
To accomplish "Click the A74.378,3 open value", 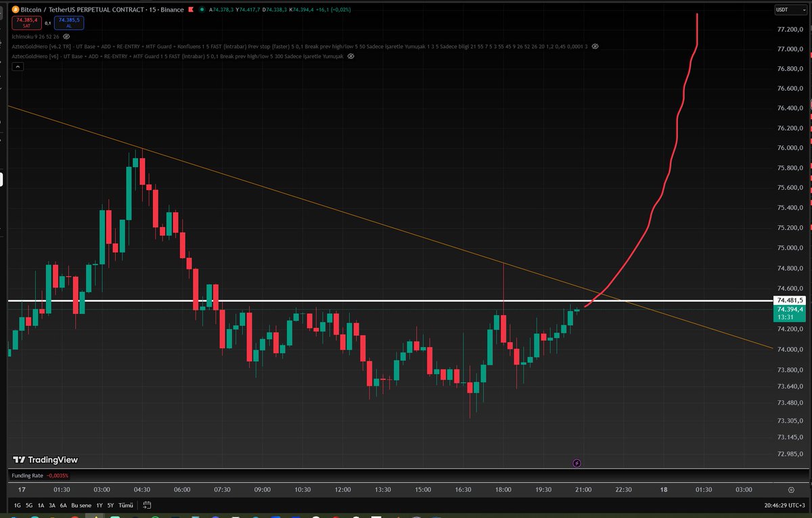I will 221,9.
